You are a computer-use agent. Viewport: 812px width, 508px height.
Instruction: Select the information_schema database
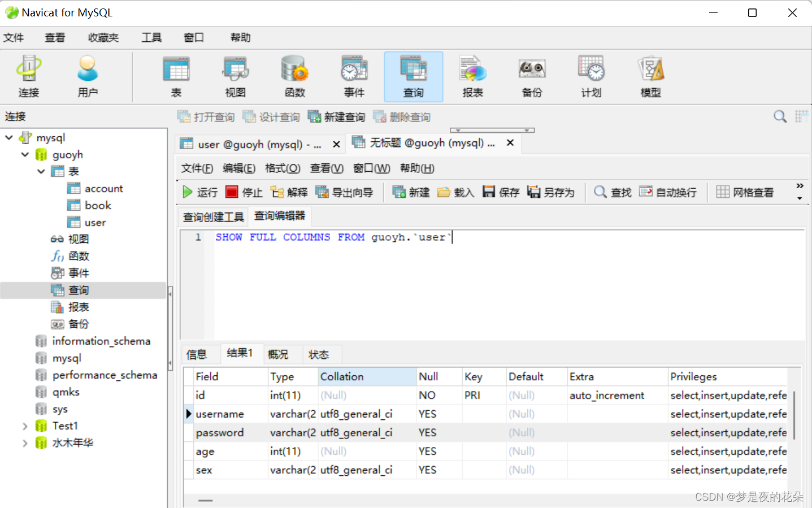93,341
